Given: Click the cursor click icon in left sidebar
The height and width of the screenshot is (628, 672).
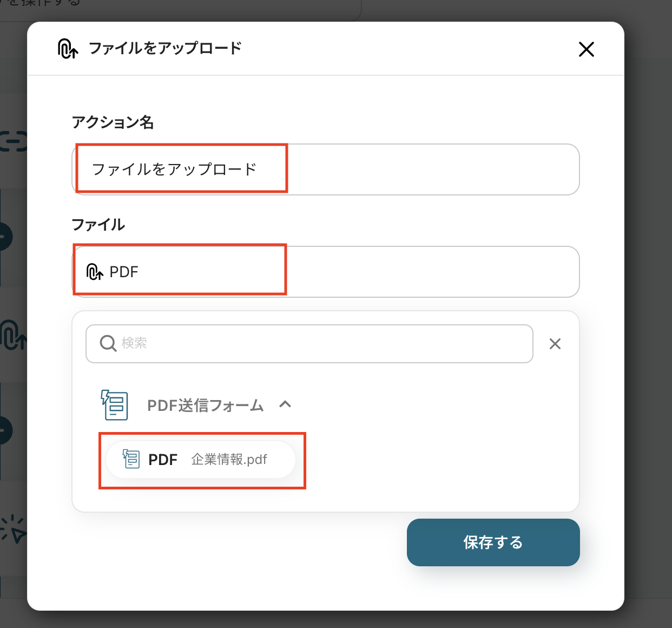Looking at the screenshot, I should tap(13, 529).
